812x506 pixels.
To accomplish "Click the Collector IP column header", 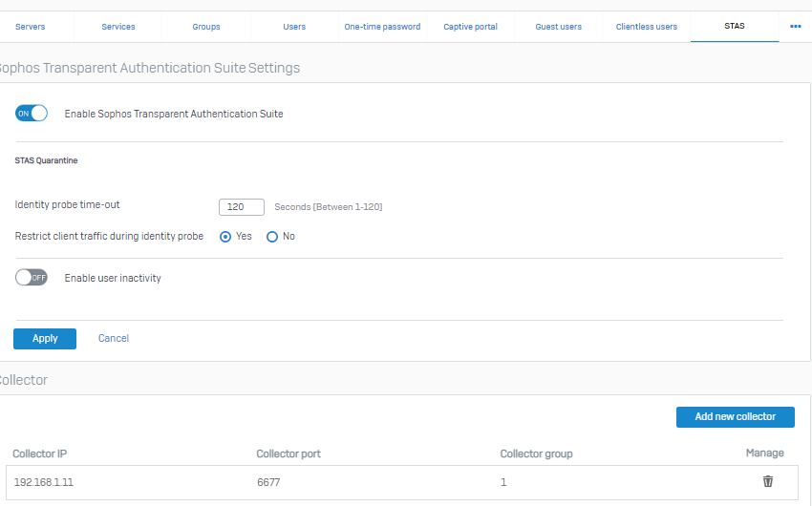I will pos(40,453).
